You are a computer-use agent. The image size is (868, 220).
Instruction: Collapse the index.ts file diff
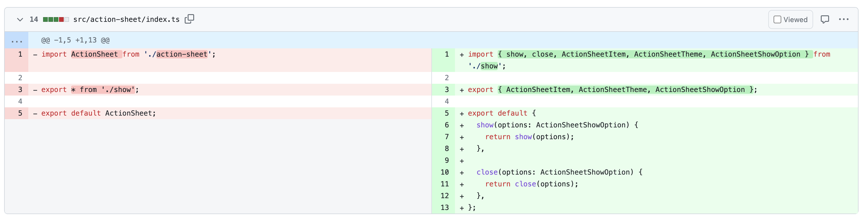pos(20,19)
